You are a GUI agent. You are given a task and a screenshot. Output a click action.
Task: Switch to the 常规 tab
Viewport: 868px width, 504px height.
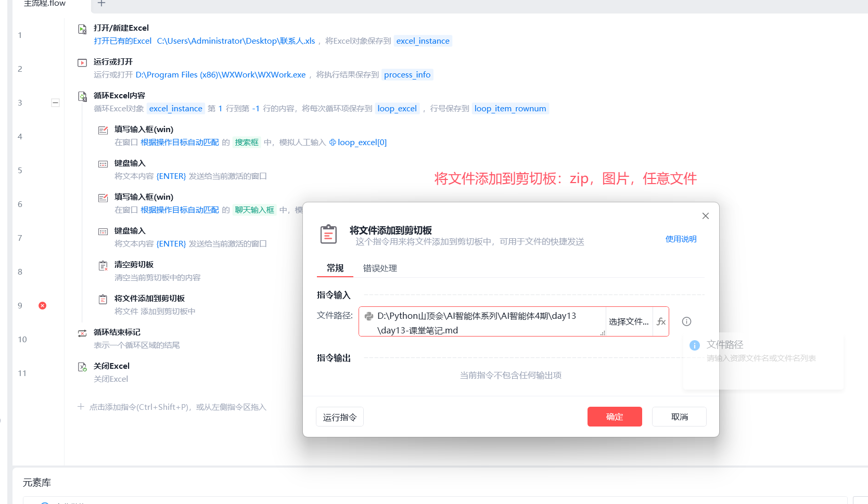335,268
